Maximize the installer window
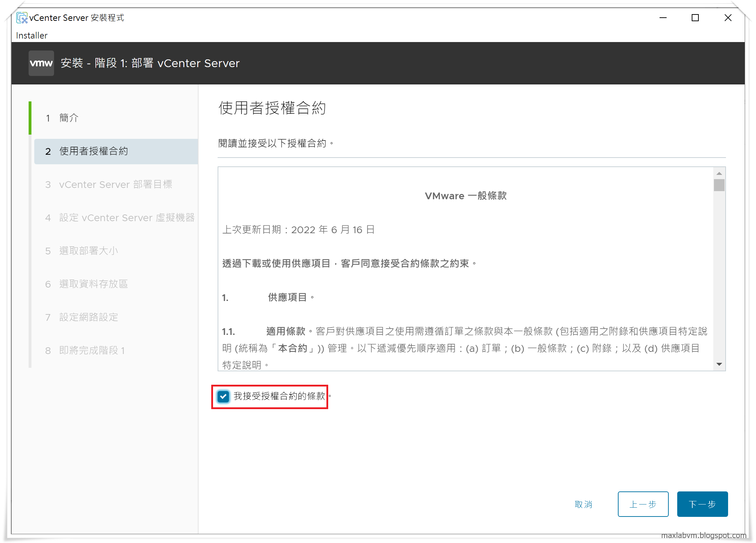 click(695, 18)
